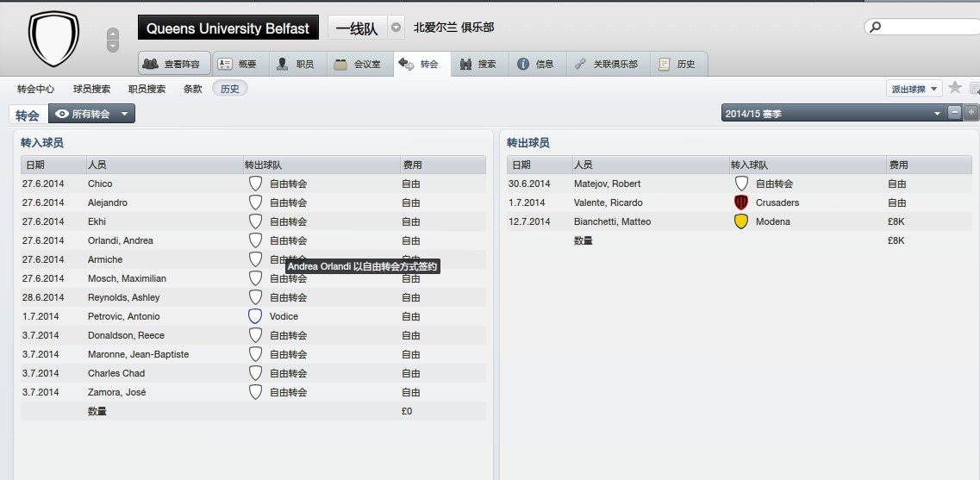This screenshot has height=480, width=980.
Task: Click the minus previous season button
Action: (954, 113)
